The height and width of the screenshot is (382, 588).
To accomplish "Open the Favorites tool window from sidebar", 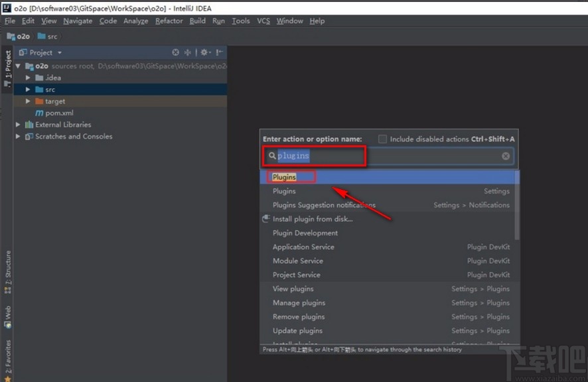I will pos(8,350).
